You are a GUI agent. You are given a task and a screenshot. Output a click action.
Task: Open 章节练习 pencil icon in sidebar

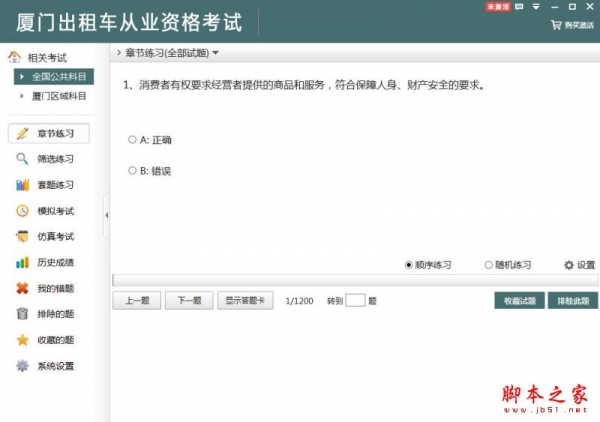tap(22, 133)
